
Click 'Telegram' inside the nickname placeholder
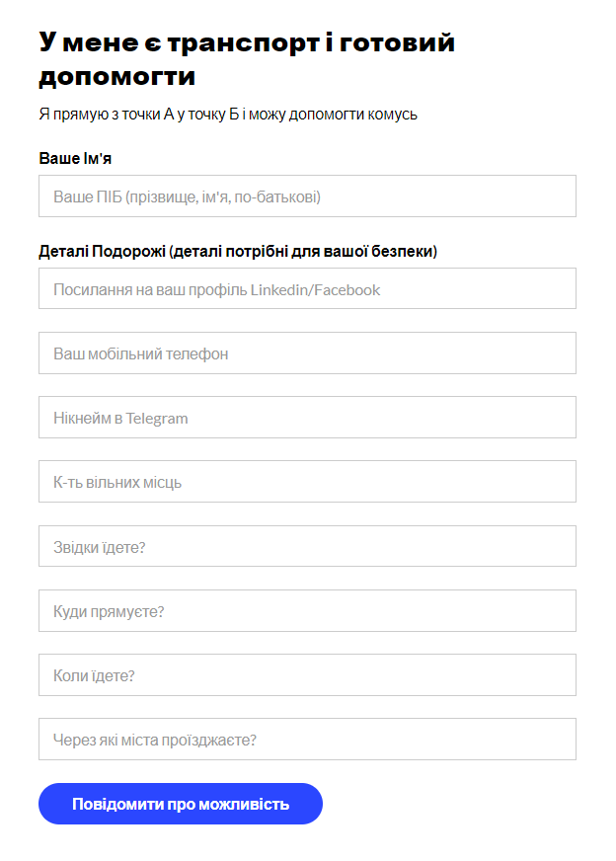coord(157,419)
